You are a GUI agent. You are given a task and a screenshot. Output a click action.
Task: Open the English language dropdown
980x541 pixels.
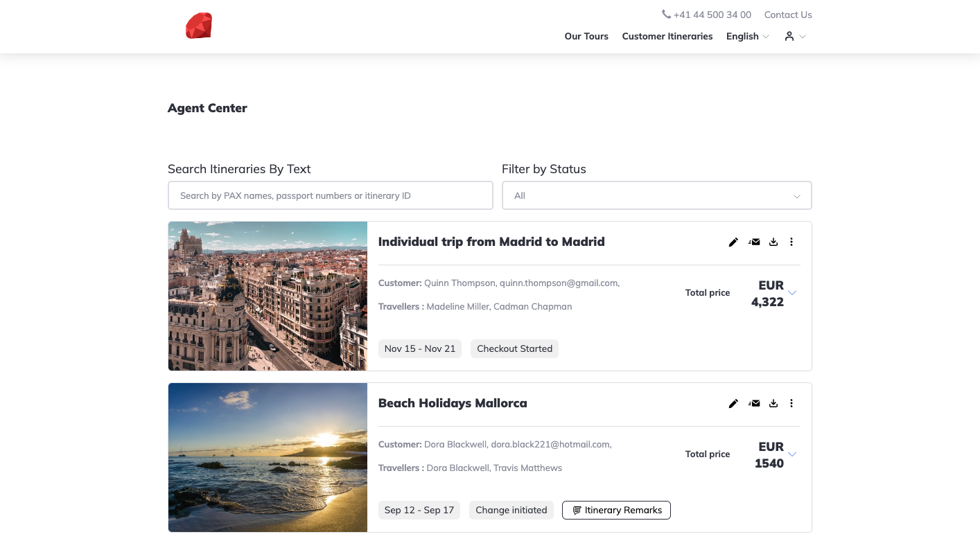[x=747, y=36]
